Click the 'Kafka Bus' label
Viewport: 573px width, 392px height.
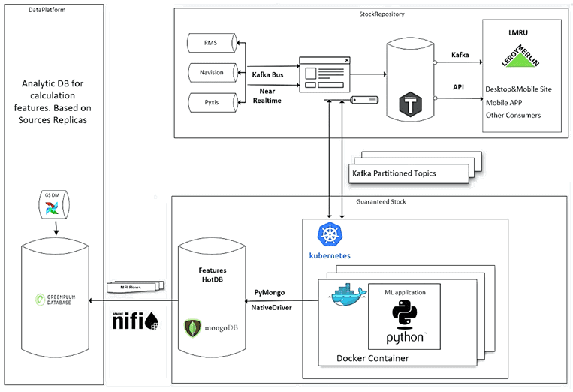click(267, 74)
